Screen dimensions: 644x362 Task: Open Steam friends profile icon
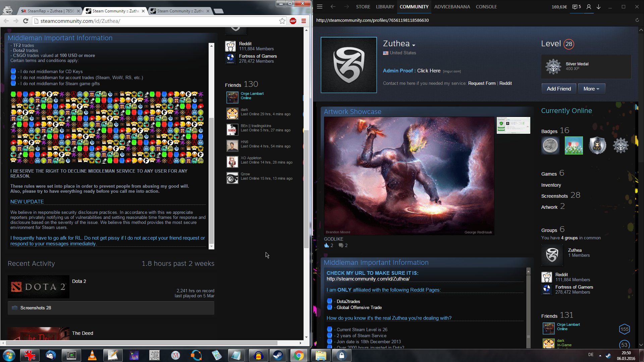(589, 7)
